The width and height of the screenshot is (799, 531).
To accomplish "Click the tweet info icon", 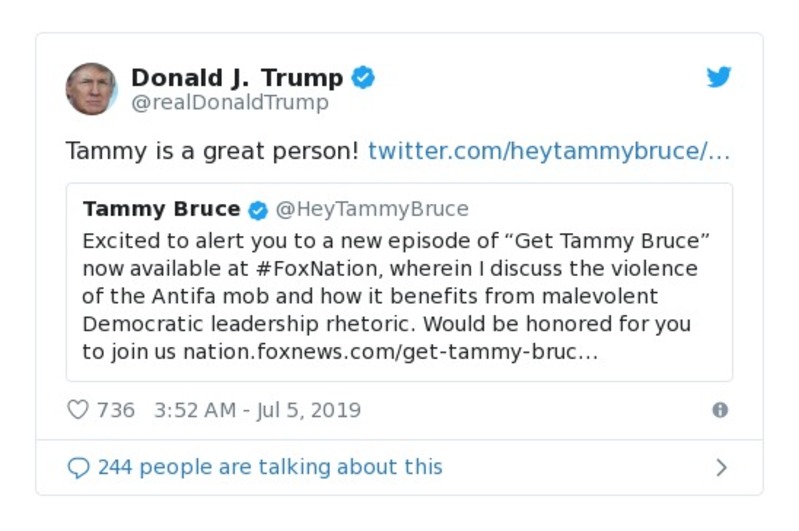I will tap(719, 410).
